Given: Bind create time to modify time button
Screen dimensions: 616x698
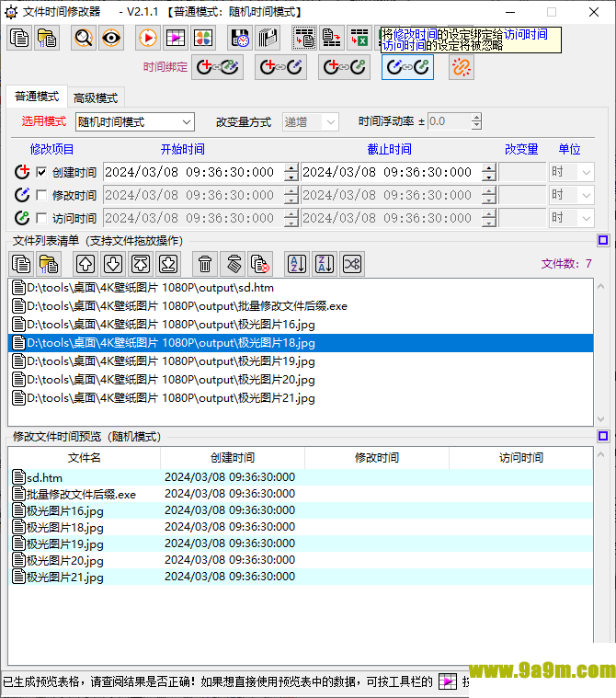Looking at the screenshot, I should [280, 67].
